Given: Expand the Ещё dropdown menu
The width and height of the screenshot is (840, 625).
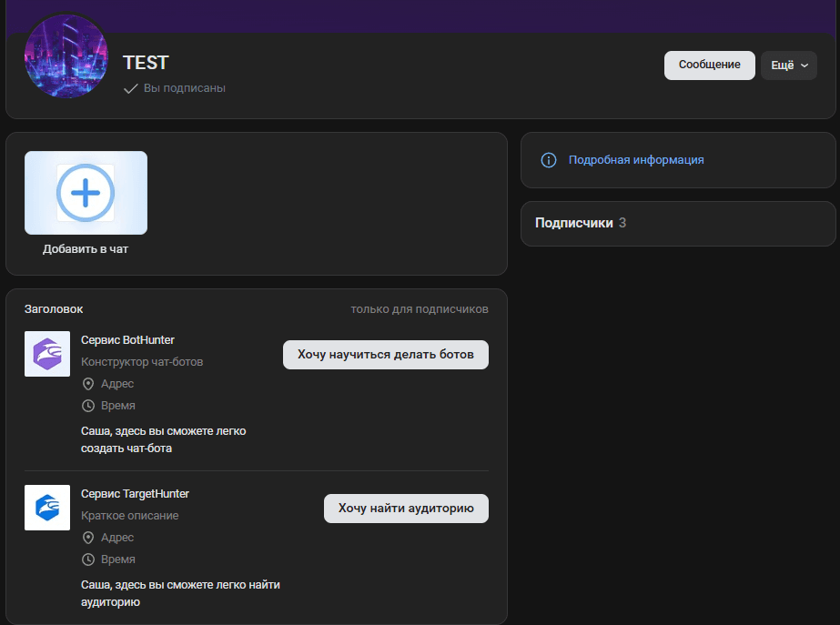Looking at the screenshot, I should click(788, 66).
